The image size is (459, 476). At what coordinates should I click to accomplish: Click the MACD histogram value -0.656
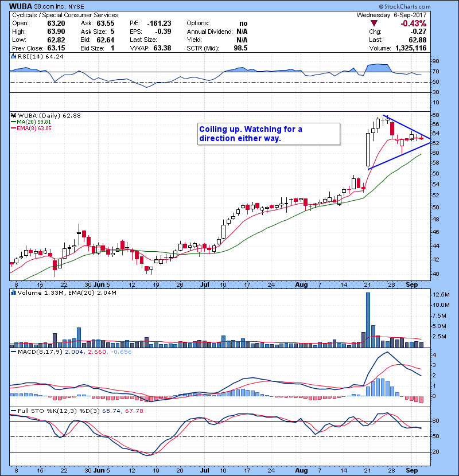121,352
